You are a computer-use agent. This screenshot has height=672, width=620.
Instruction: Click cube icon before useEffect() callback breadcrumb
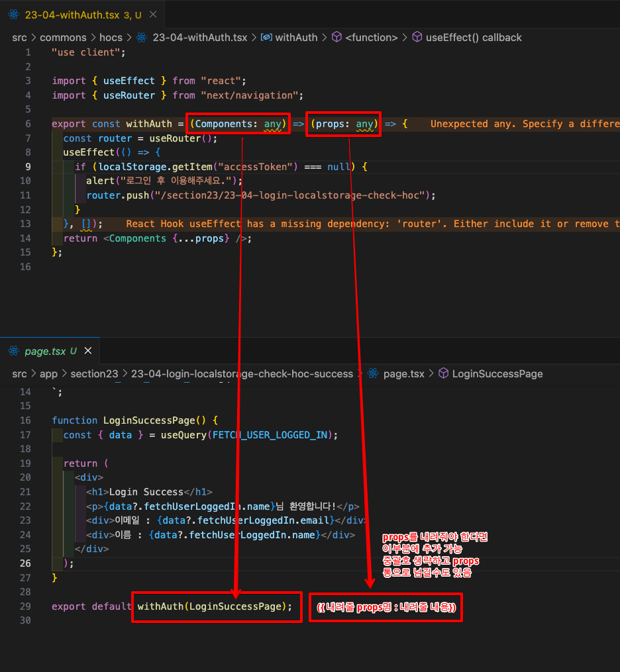417,37
